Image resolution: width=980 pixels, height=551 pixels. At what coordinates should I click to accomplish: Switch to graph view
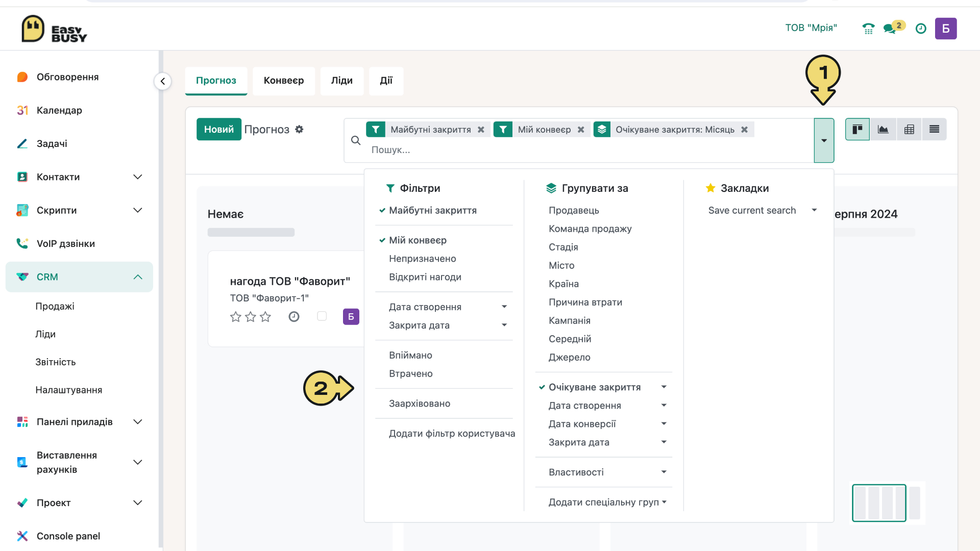883,129
